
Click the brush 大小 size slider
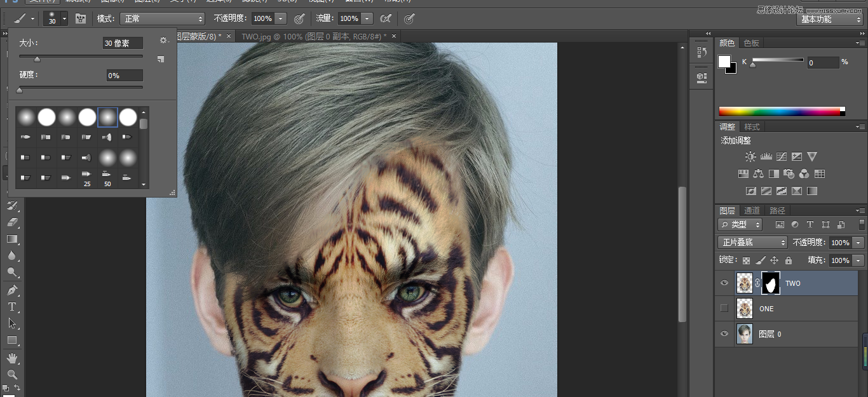(x=81, y=57)
